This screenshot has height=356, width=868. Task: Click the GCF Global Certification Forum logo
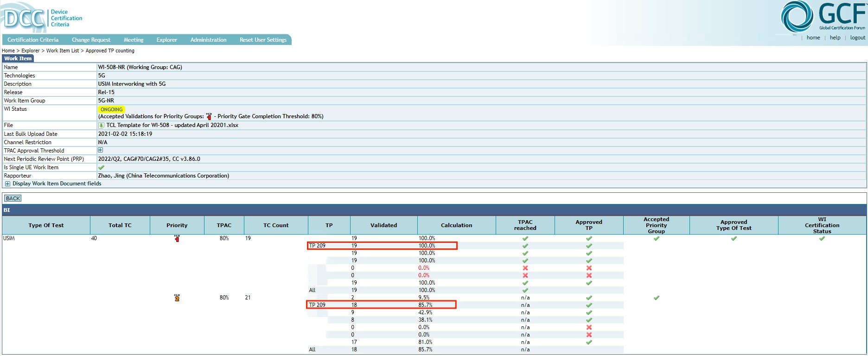click(823, 17)
